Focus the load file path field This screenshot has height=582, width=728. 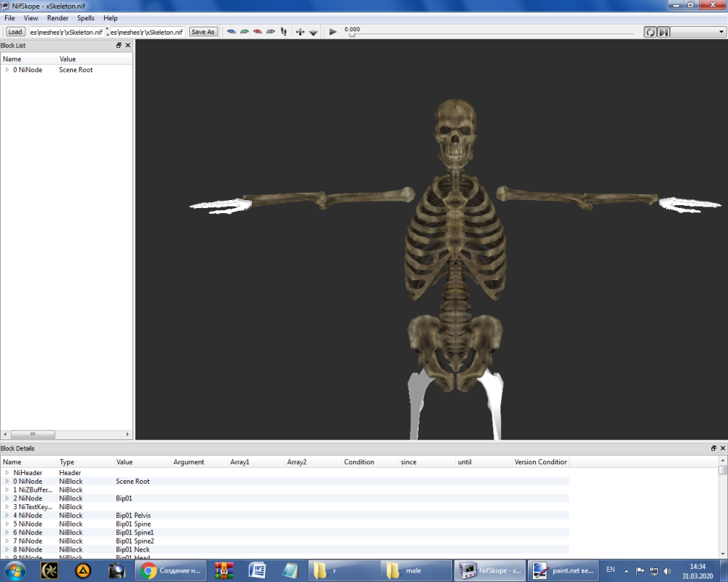click(66, 32)
